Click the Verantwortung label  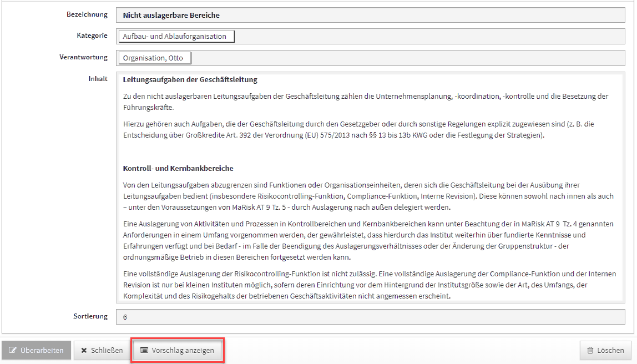(83, 57)
